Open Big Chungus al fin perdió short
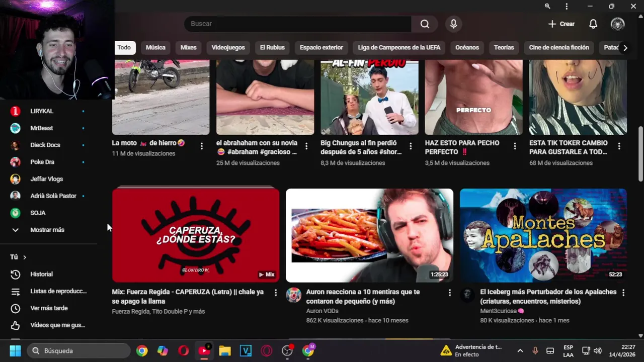644x362 pixels. pos(369,97)
